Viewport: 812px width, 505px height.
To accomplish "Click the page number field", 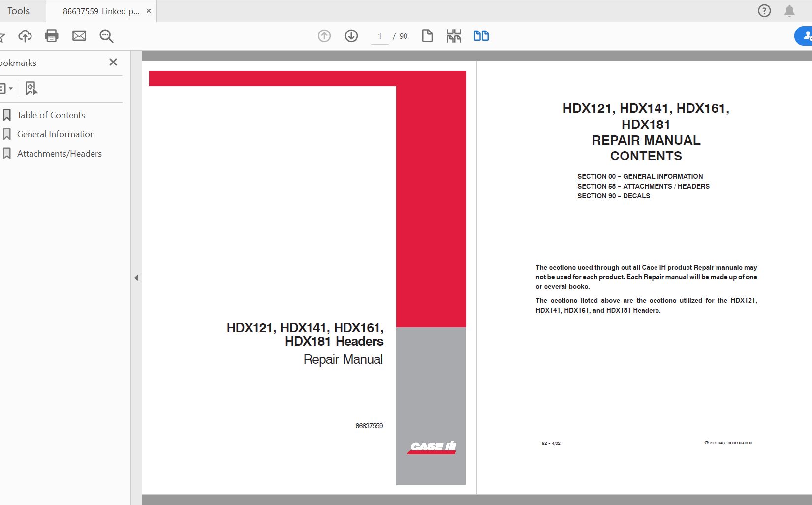I will coord(379,36).
